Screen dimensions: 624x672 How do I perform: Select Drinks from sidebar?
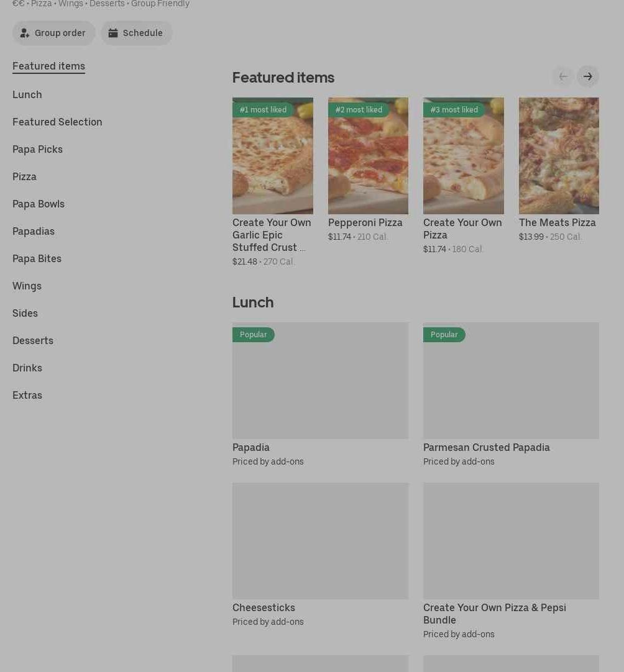[x=27, y=368]
